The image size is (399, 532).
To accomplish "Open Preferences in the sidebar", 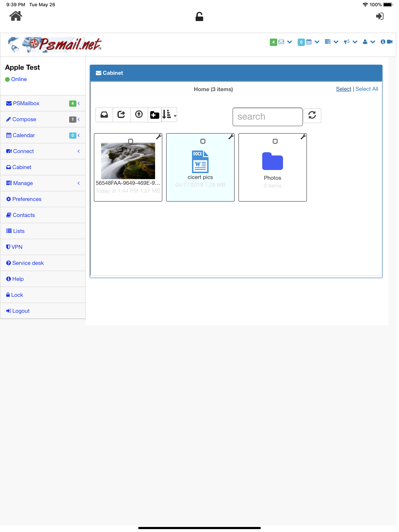I will 43,199.
